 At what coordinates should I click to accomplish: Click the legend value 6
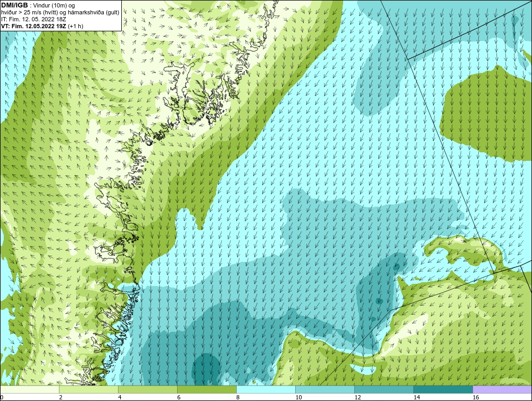pyautogui.click(x=178, y=397)
